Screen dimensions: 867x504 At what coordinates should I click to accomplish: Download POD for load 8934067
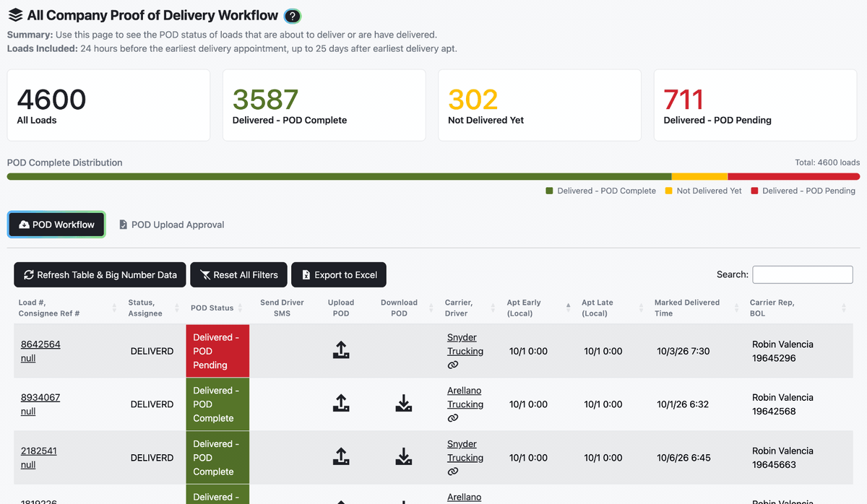tap(404, 404)
